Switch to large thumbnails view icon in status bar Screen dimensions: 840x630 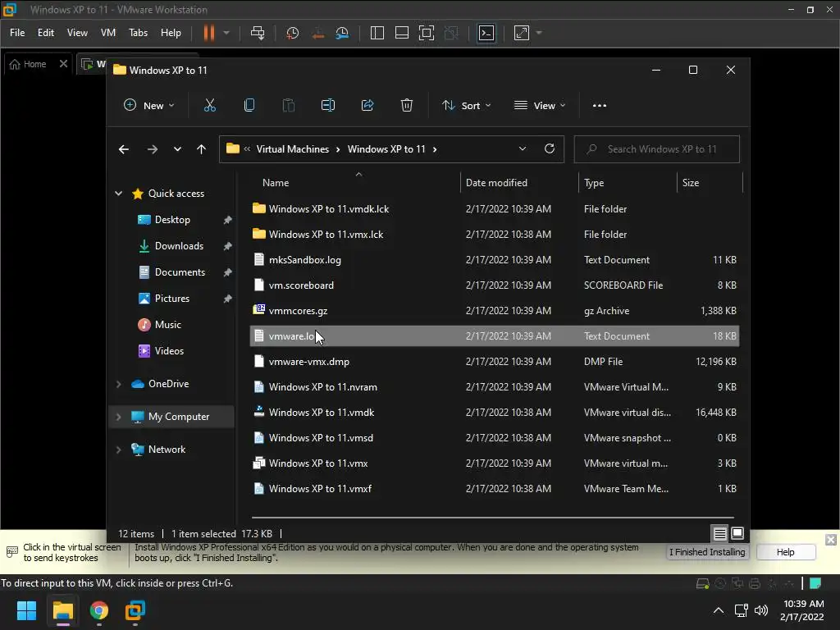737,533
